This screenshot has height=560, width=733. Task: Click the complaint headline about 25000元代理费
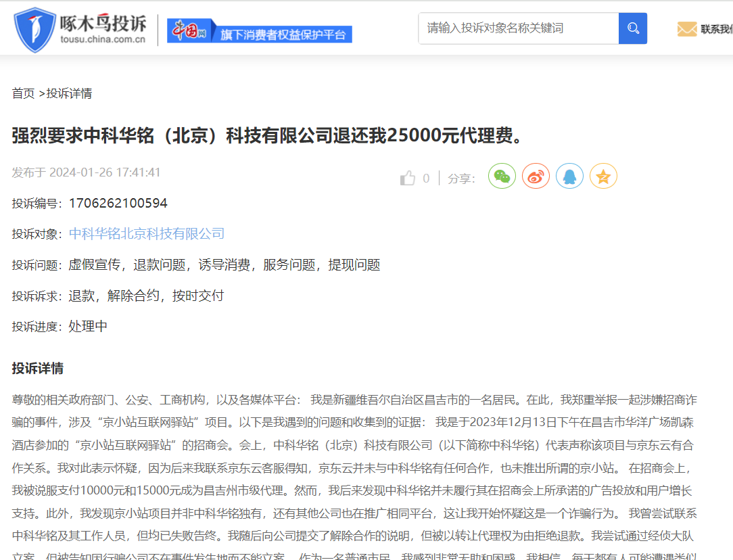pos(268,135)
